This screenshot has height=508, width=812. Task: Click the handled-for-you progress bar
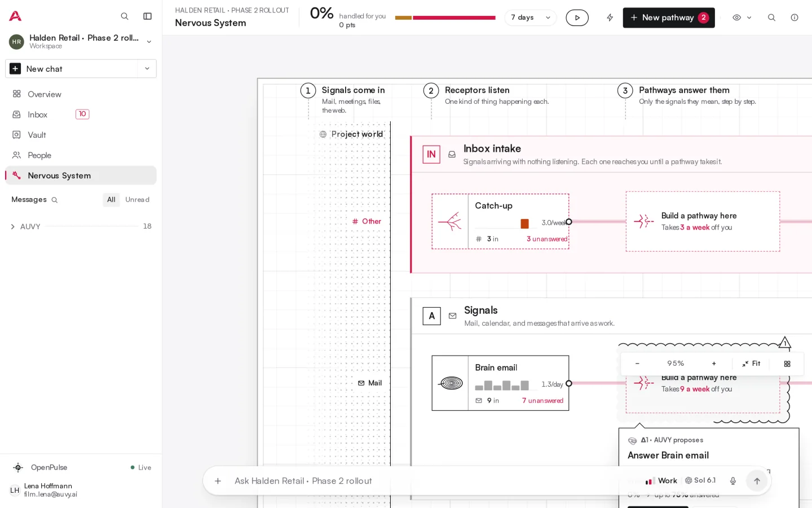[445, 17]
